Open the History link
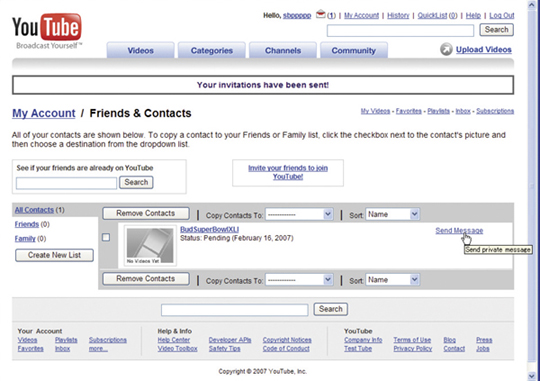540x381 pixels. point(398,16)
